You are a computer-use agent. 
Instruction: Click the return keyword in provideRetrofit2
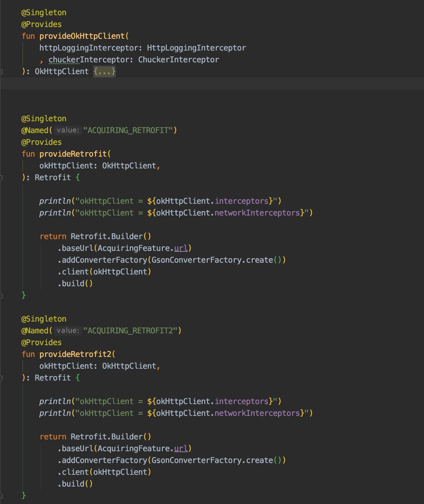53,437
